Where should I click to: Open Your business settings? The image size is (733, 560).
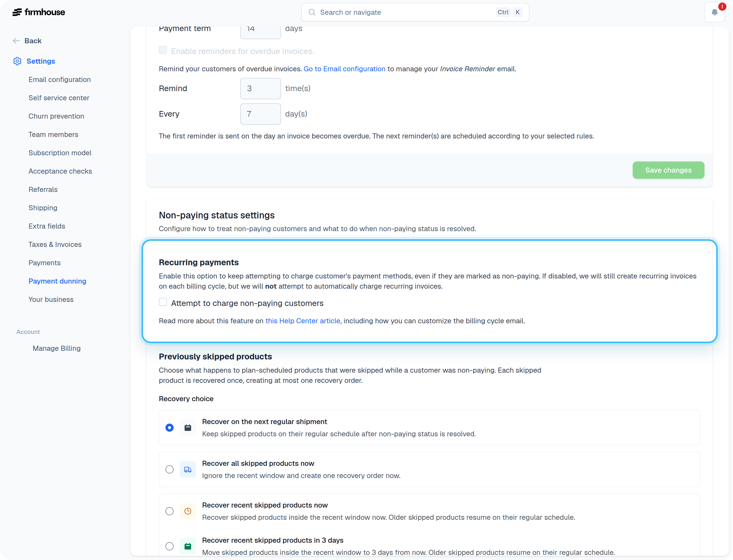point(51,299)
